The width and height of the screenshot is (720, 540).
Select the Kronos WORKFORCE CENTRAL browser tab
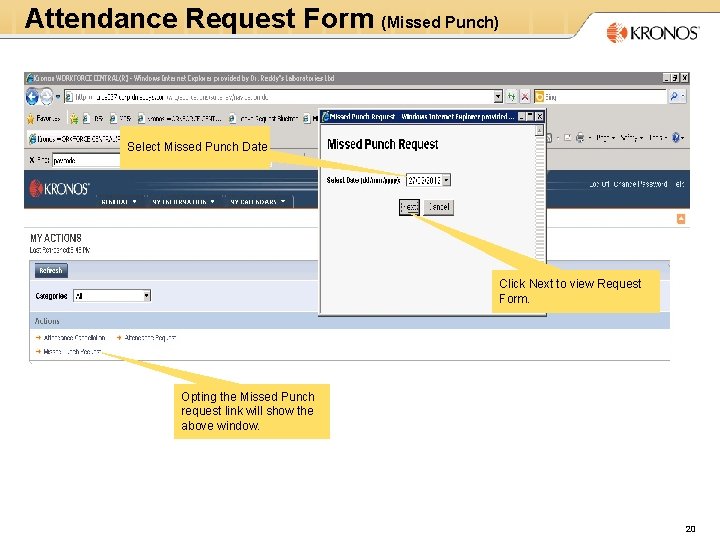pos(73,138)
